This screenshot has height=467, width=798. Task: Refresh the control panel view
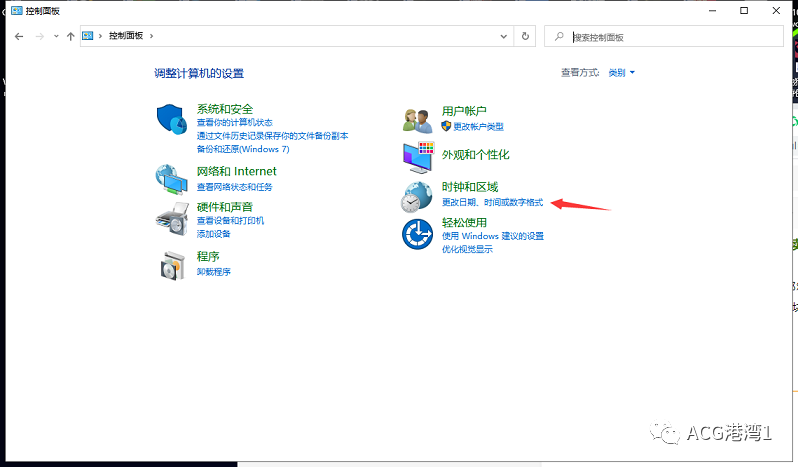[525, 36]
